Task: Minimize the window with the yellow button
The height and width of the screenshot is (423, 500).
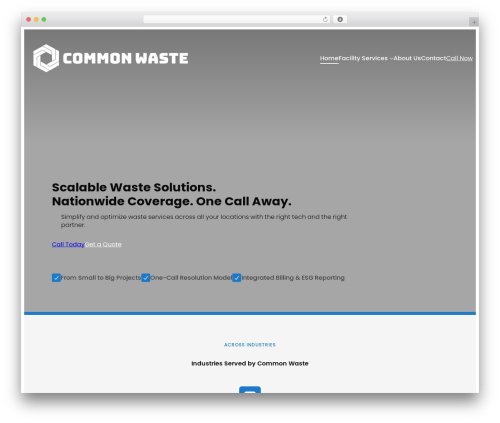Action: pos(36,20)
